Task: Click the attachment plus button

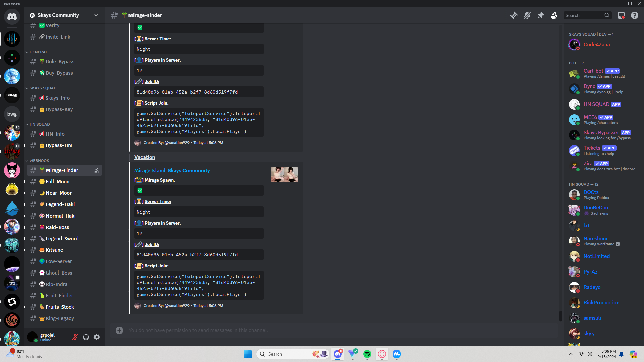Action: (119, 330)
